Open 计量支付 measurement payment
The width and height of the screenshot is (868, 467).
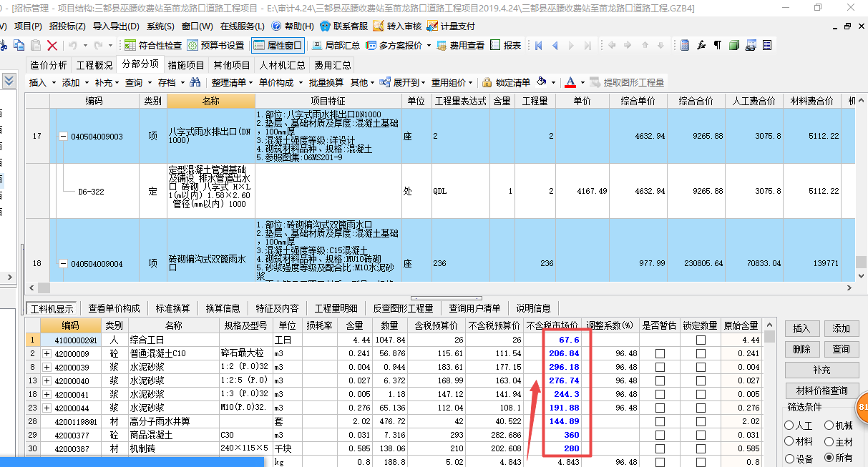[451, 26]
